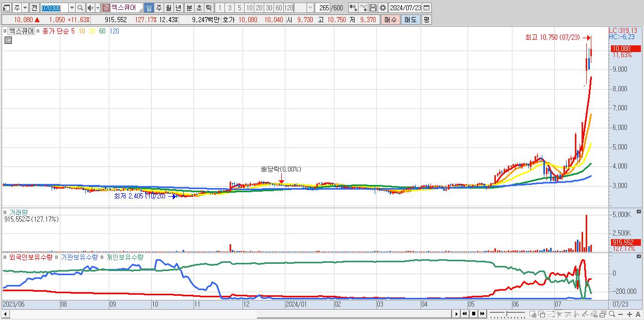Click the split window grid icon
This screenshot has width=644, height=320.
tap(533, 314)
